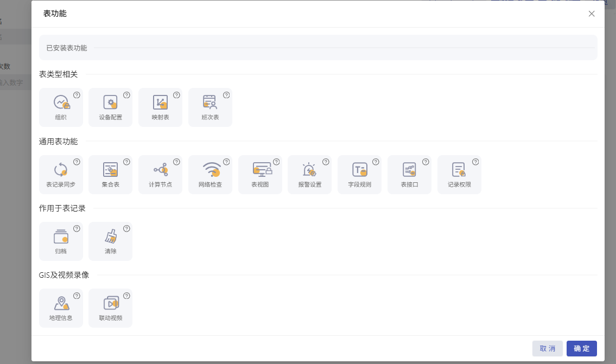This screenshot has width=616, height=364.
Task: Choose the 映射表 table type
Action: [x=161, y=103]
